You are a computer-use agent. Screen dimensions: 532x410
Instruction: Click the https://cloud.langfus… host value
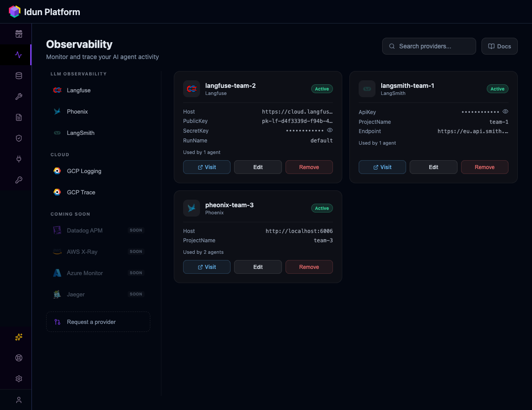pyautogui.click(x=297, y=112)
